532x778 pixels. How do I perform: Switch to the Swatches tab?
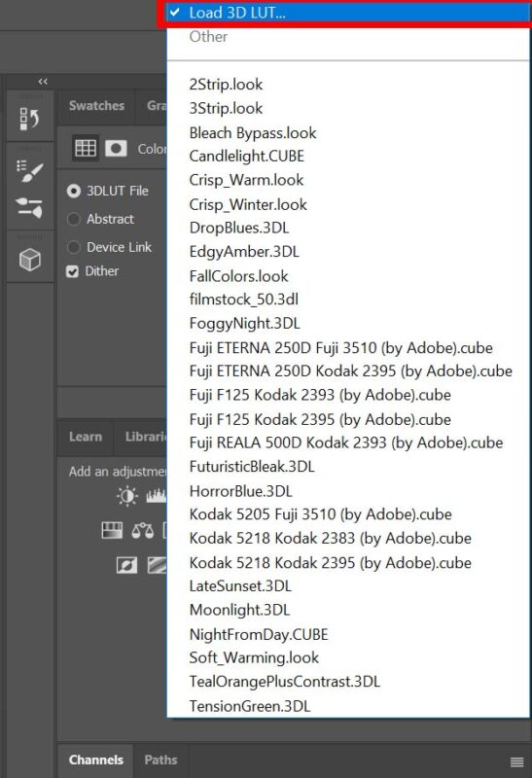click(97, 106)
